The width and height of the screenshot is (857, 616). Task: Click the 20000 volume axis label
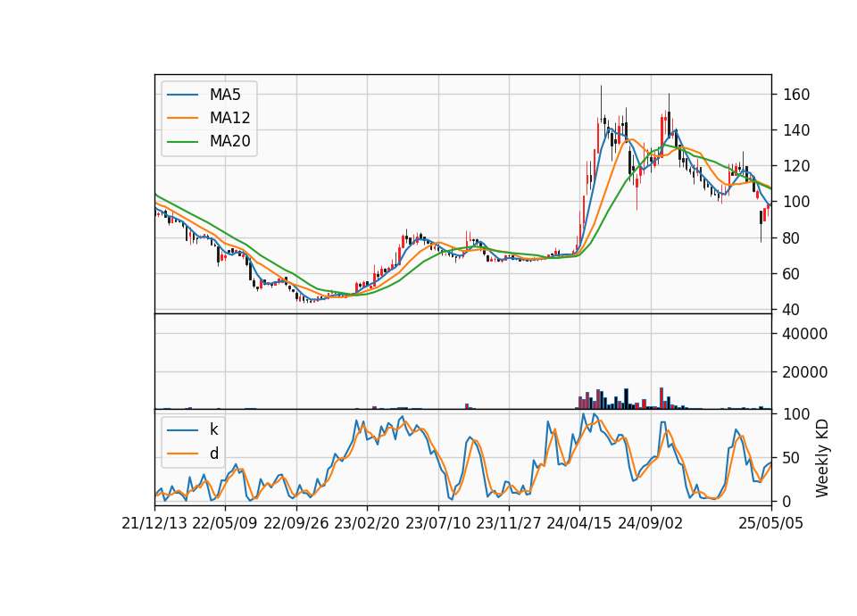tap(804, 372)
